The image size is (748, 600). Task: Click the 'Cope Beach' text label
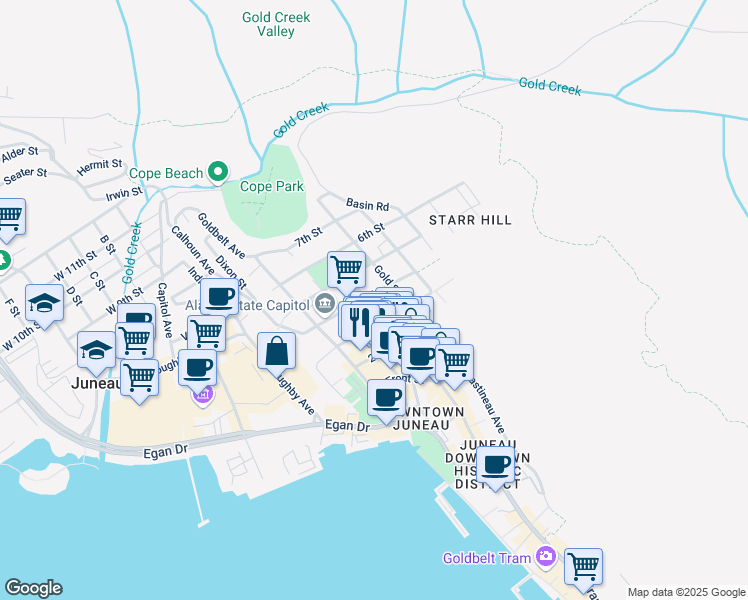pyautogui.click(x=166, y=173)
